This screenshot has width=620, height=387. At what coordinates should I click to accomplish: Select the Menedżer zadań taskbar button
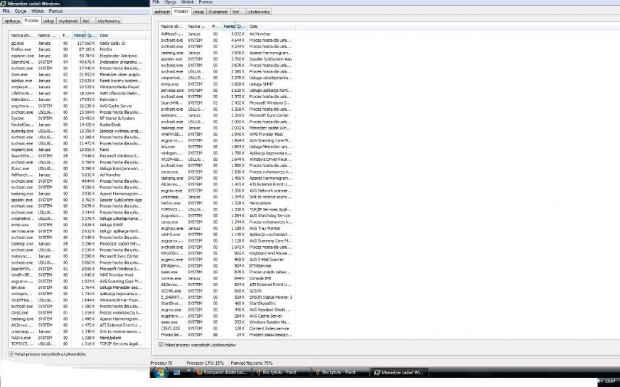[399, 372]
